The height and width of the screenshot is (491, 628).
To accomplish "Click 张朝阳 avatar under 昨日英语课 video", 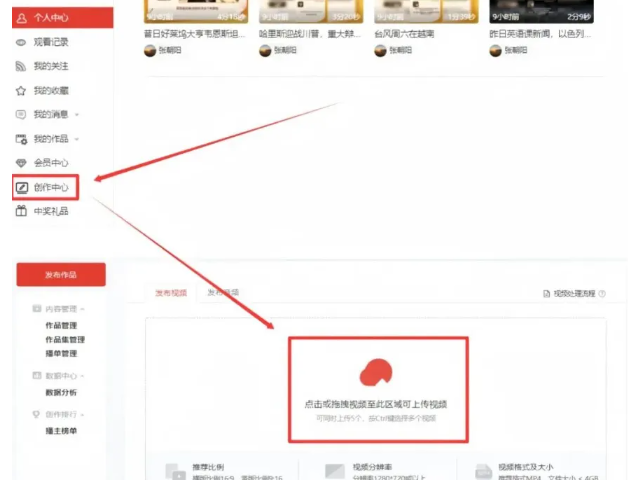I will pyautogui.click(x=495, y=51).
